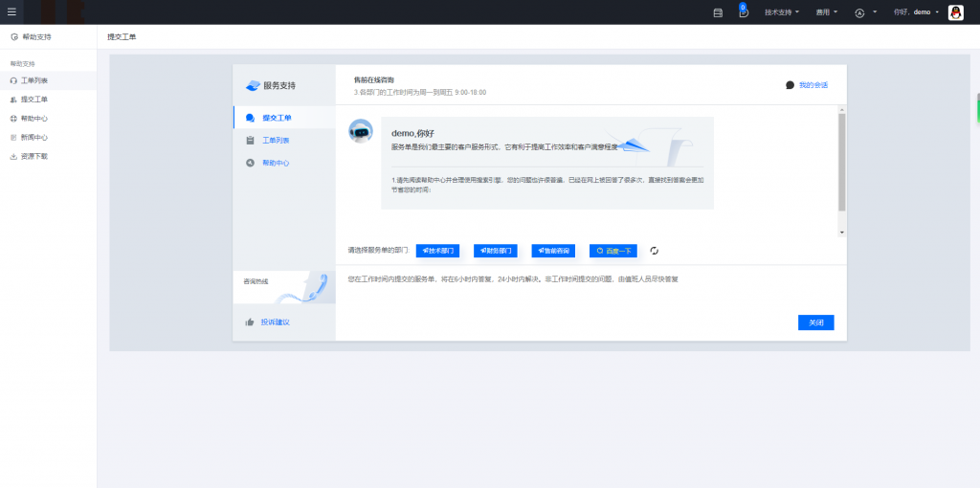The height and width of the screenshot is (488, 980).
Task: Select 工单列表 in the left sidebar
Action: [34, 81]
